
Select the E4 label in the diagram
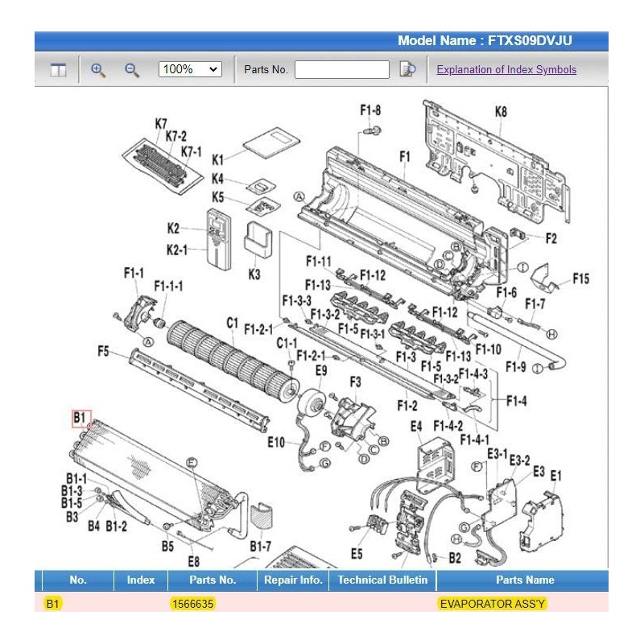pyautogui.click(x=416, y=427)
